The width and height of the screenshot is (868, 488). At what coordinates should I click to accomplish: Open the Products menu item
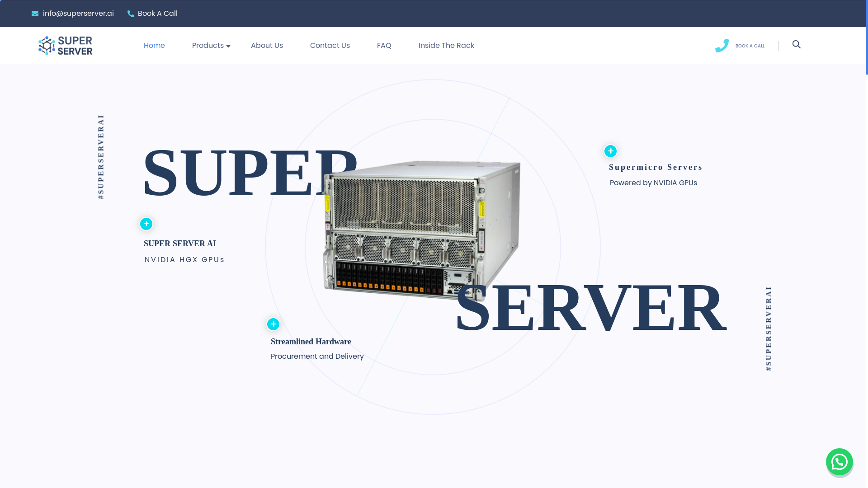pyautogui.click(x=208, y=46)
